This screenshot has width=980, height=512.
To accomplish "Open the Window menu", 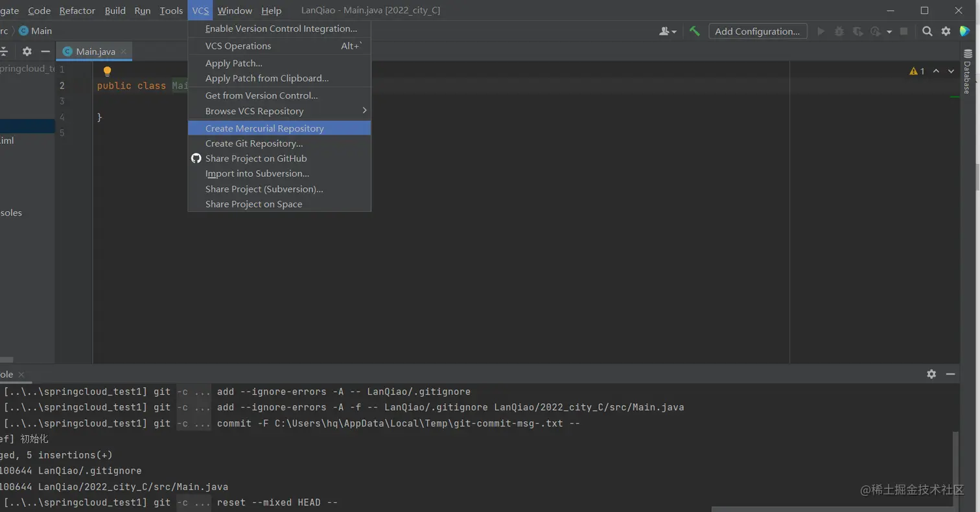I will click(x=235, y=10).
